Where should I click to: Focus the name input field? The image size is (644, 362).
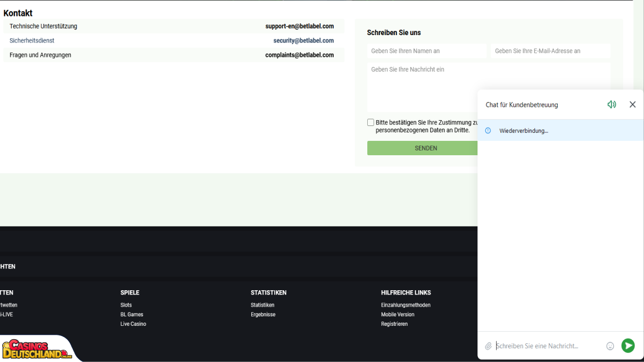427,51
